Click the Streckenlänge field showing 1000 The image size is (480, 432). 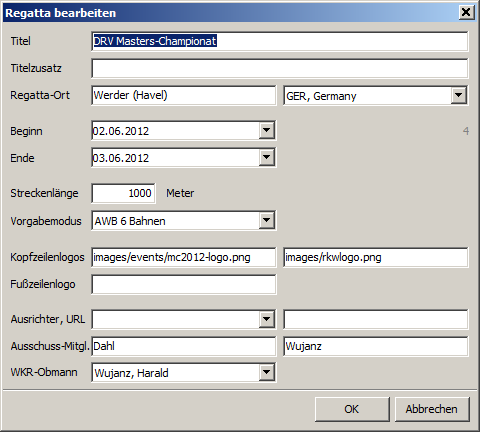coord(123,193)
